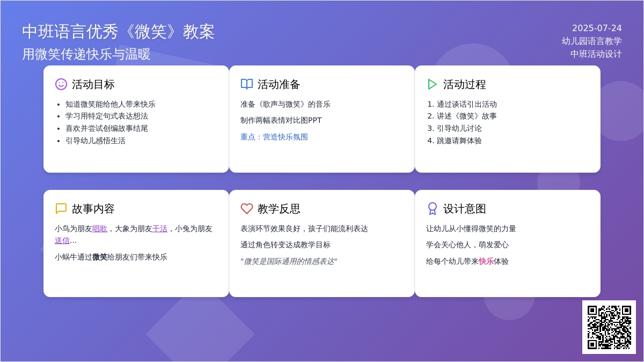Image resolution: width=644 pixels, height=362 pixels.
Task: Open the 干活 underlined link
Action: [x=160, y=228]
